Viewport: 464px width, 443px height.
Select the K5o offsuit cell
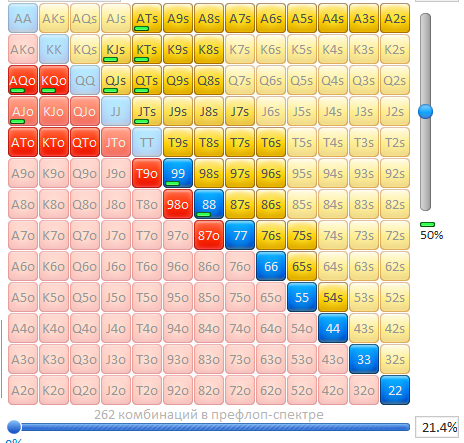click(x=54, y=297)
